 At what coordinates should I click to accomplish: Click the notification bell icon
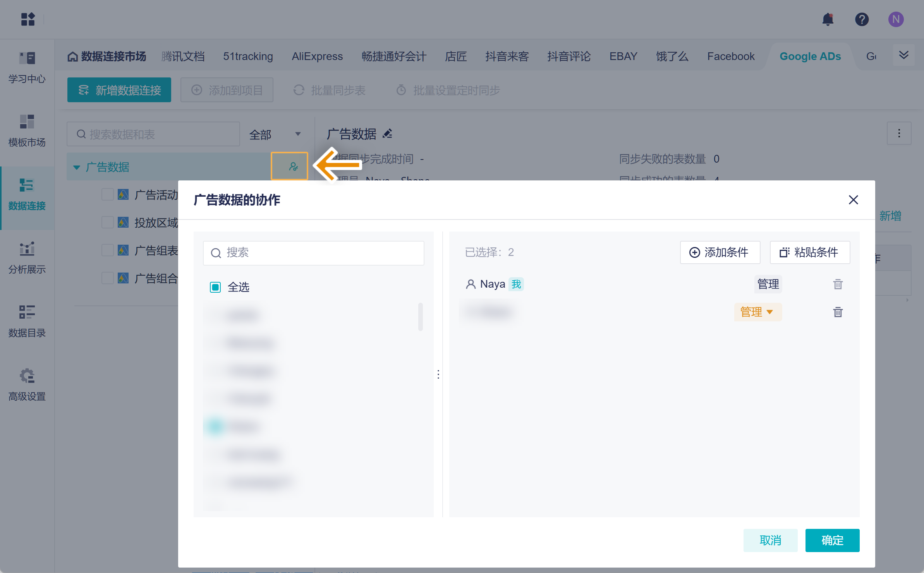(828, 19)
